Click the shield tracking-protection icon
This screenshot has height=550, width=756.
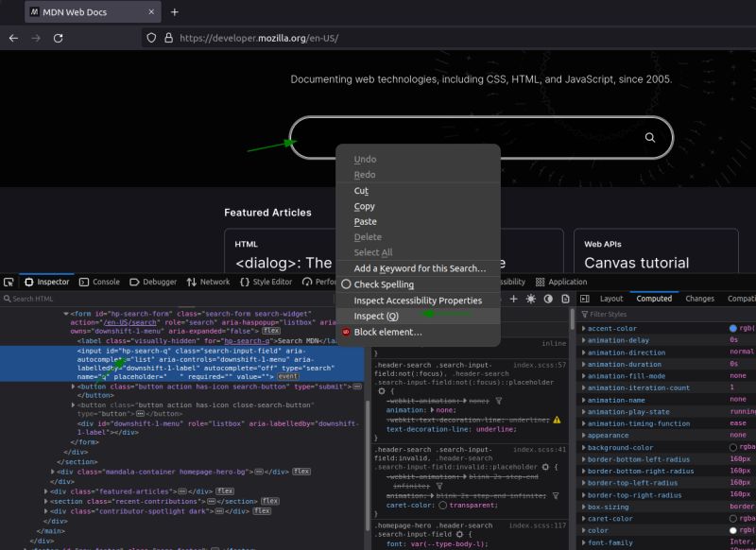[x=151, y=38]
